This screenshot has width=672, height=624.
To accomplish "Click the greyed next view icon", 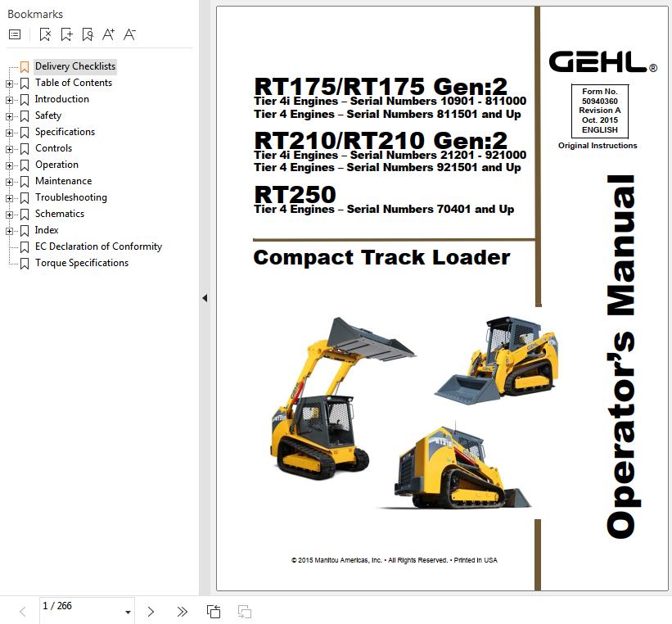I will click(x=245, y=612).
